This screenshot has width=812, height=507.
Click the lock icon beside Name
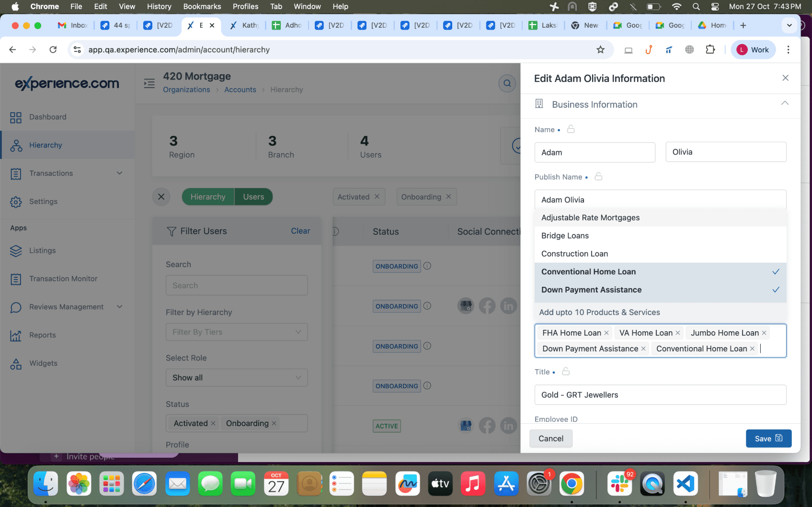point(571,129)
